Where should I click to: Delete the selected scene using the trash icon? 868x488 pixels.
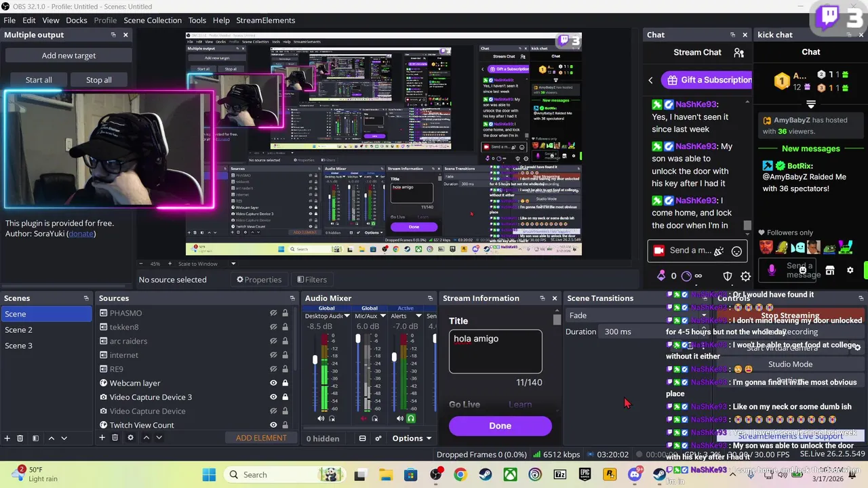pyautogui.click(x=20, y=438)
